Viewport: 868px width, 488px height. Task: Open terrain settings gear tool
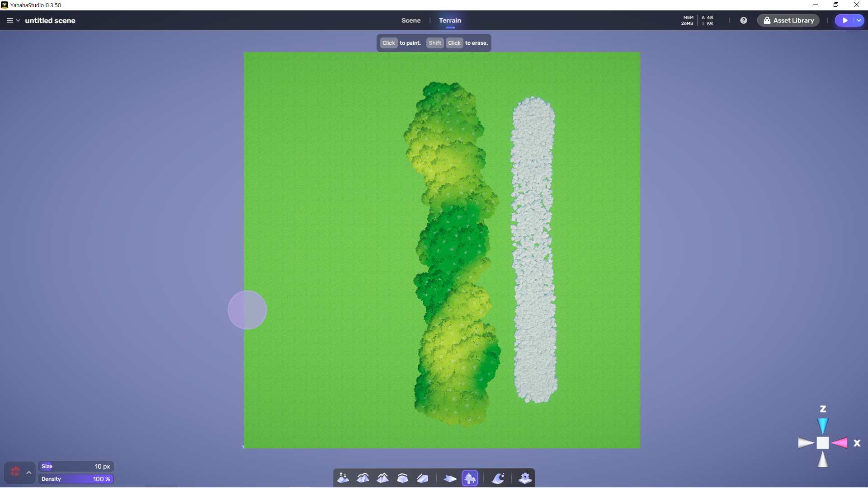click(525, 478)
